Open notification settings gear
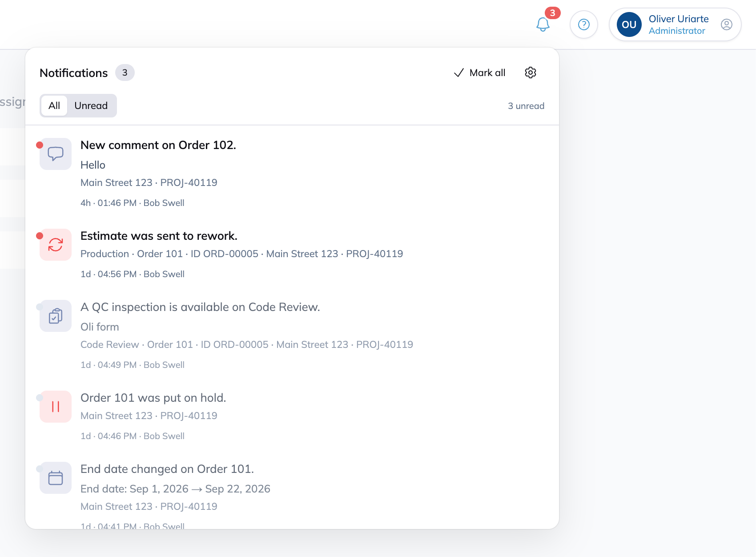Image resolution: width=756 pixels, height=557 pixels. (x=531, y=73)
